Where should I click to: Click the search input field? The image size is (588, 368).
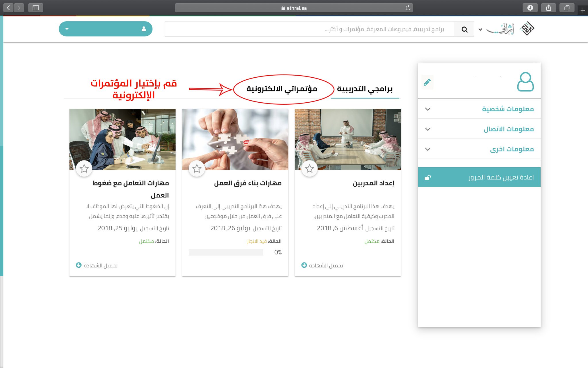point(309,29)
